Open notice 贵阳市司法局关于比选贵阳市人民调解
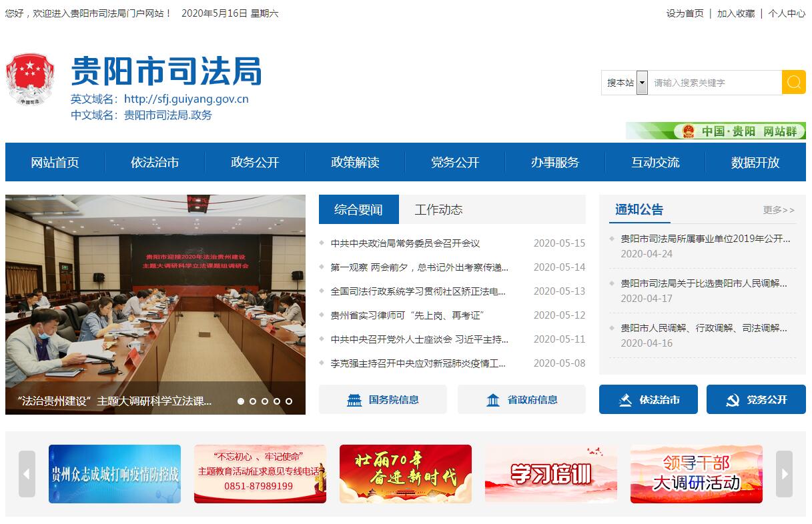 (x=704, y=283)
